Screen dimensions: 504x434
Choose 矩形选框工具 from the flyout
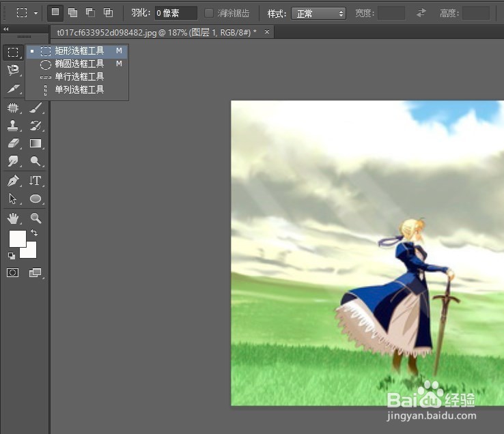coord(77,51)
